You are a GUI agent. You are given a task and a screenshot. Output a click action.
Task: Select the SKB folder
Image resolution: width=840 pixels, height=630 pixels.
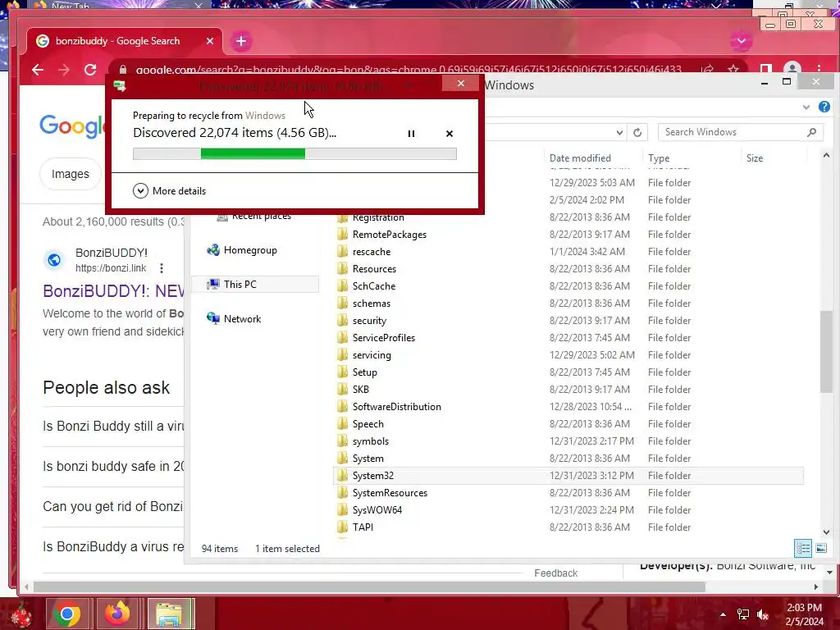[568, 390]
